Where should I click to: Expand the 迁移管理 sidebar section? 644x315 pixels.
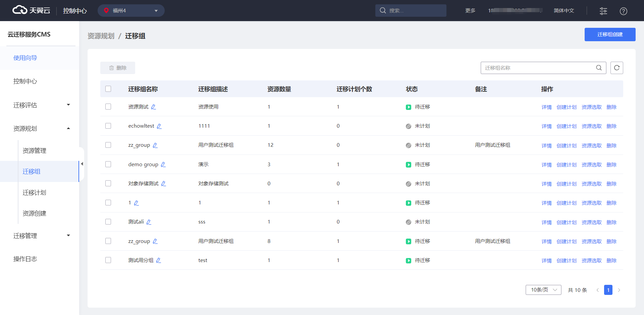[40, 236]
